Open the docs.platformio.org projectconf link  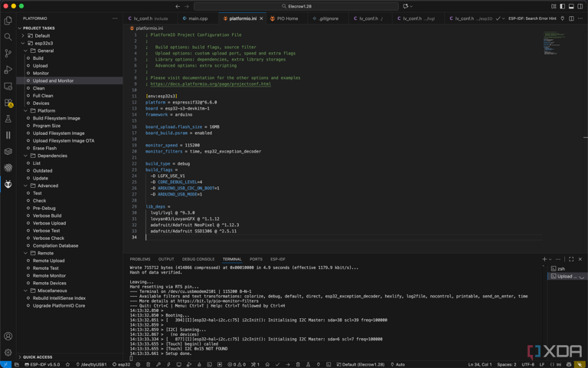click(211, 84)
